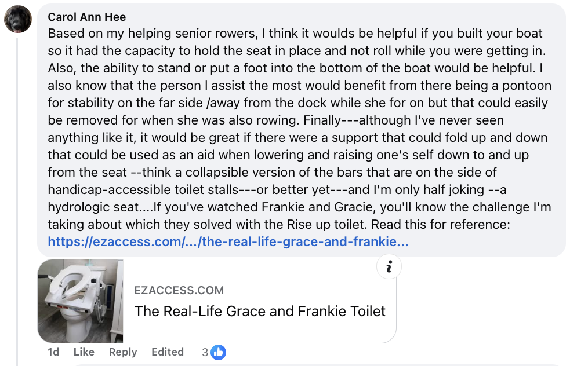The height and width of the screenshot is (366, 588).
Task: Open The Real-Life Grace and Frankie Toilet title
Action: [260, 312]
